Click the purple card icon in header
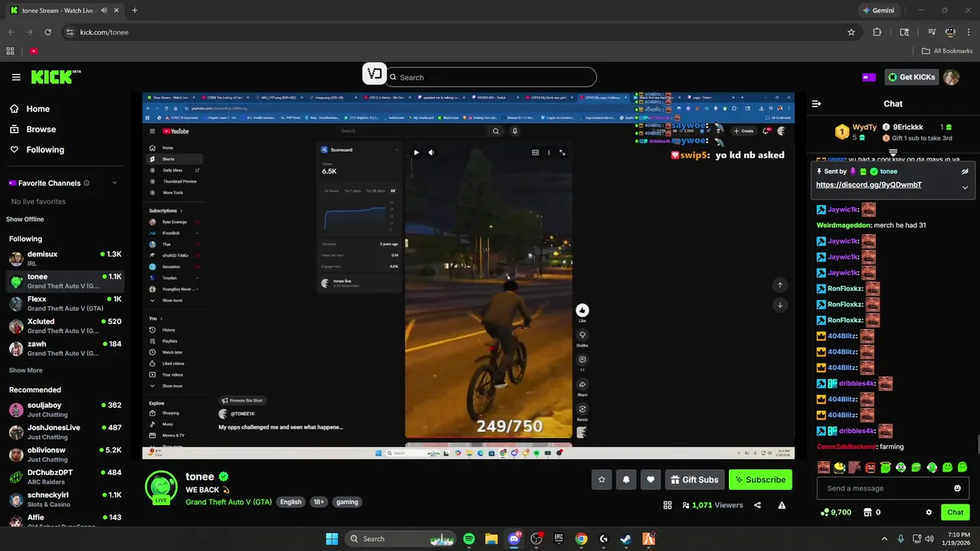Screen dimensions: 980x551 pyautogui.click(x=869, y=77)
